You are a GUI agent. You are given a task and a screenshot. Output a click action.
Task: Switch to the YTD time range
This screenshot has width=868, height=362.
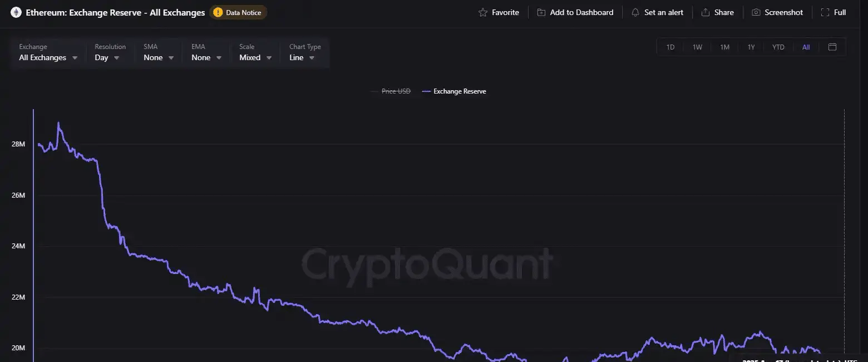tap(778, 47)
